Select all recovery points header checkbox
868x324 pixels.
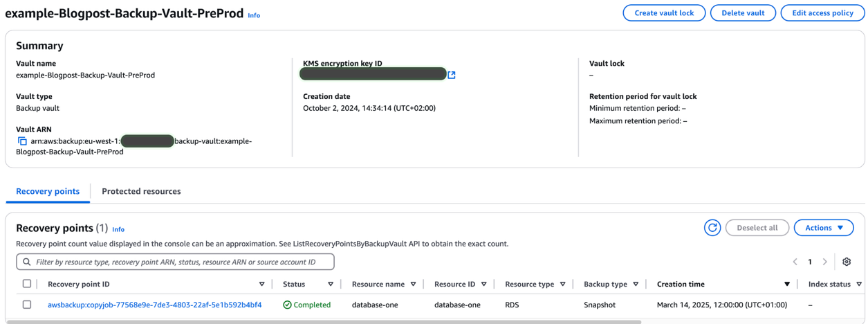point(27,284)
